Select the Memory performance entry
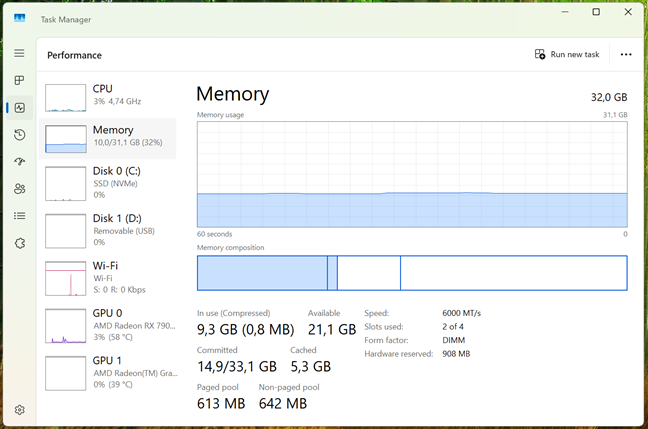 point(108,137)
